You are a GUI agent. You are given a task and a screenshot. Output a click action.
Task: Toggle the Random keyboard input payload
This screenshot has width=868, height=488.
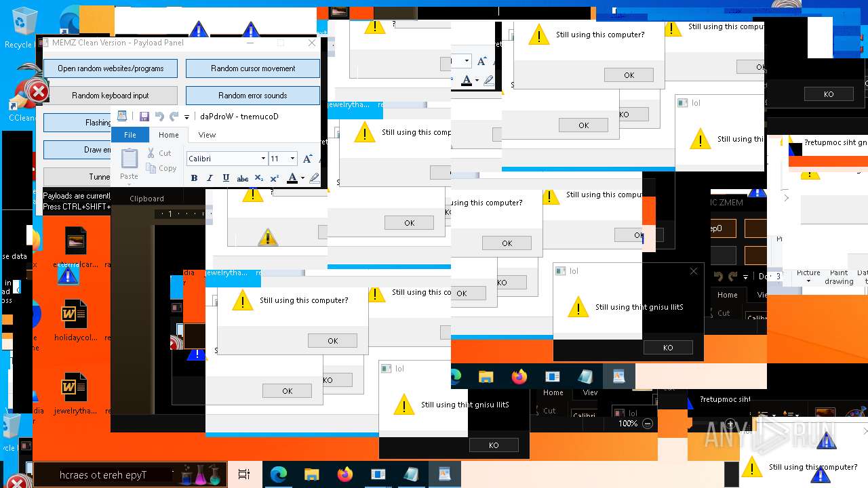pos(111,96)
